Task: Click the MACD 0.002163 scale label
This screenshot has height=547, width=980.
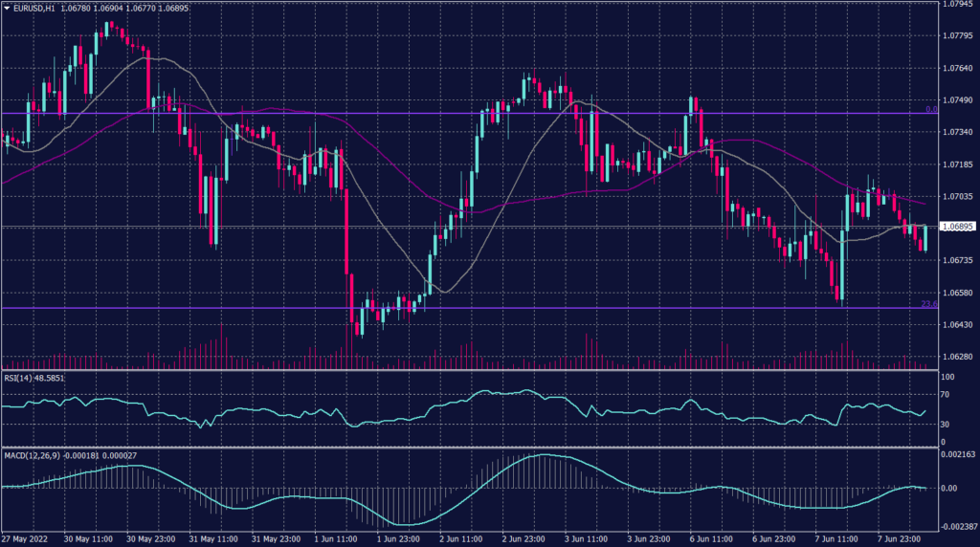Action: (x=960, y=453)
